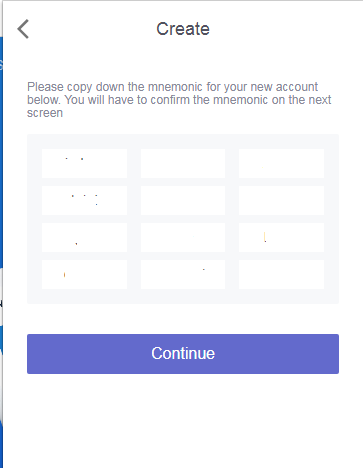The image size is (363, 468).
Task: Select the middle mnemonic word box in row one
Action: click(x=183, y=163)
